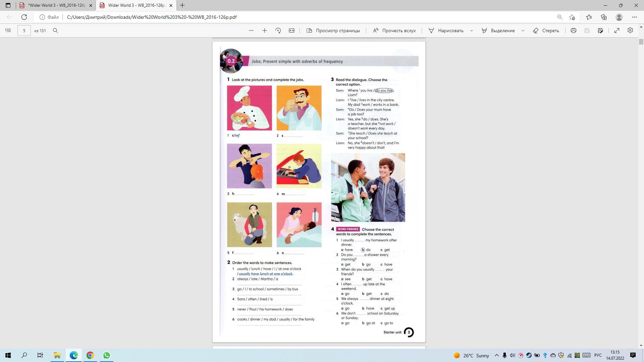
Task: Select the Стереть eraser tool
Action: 546,31
